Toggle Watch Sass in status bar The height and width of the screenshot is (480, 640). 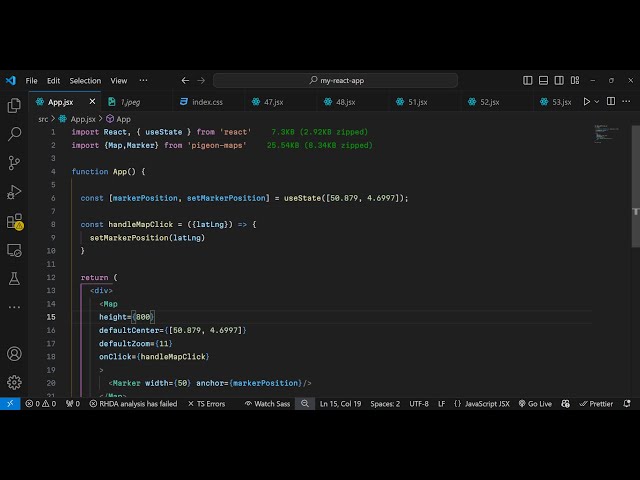click(x=268, y=404)
